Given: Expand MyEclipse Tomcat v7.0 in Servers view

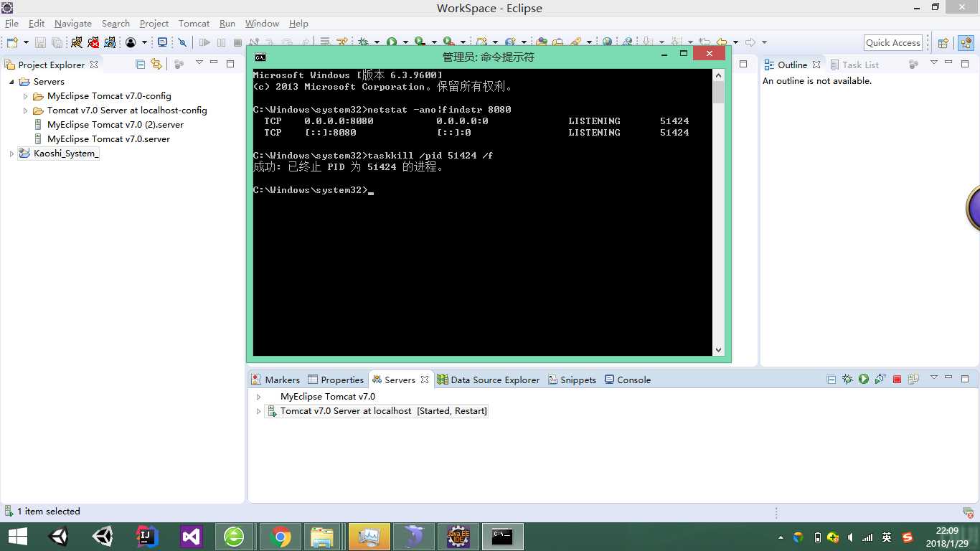Looking at the screenshot, I should (258, 397).
